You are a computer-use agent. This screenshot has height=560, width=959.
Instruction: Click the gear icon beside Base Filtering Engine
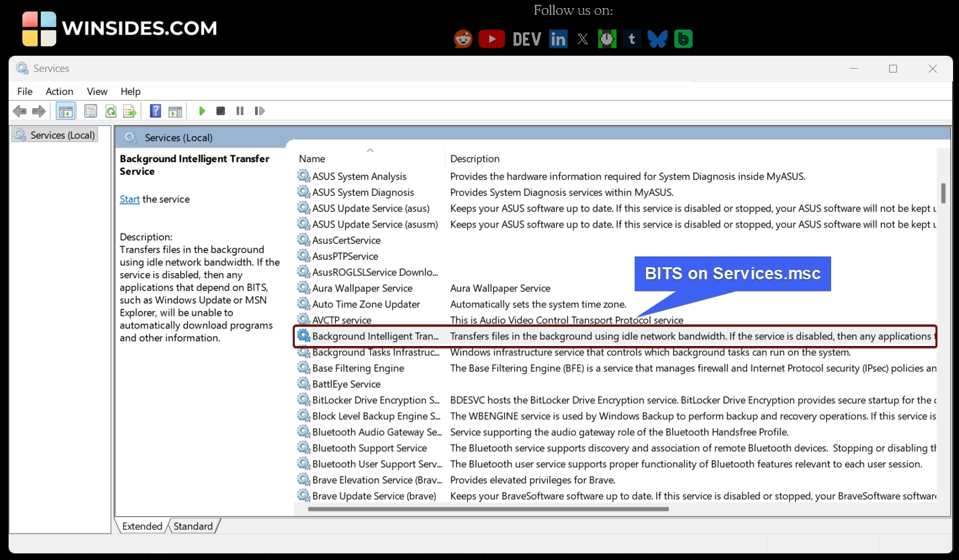tap(304, 368)
